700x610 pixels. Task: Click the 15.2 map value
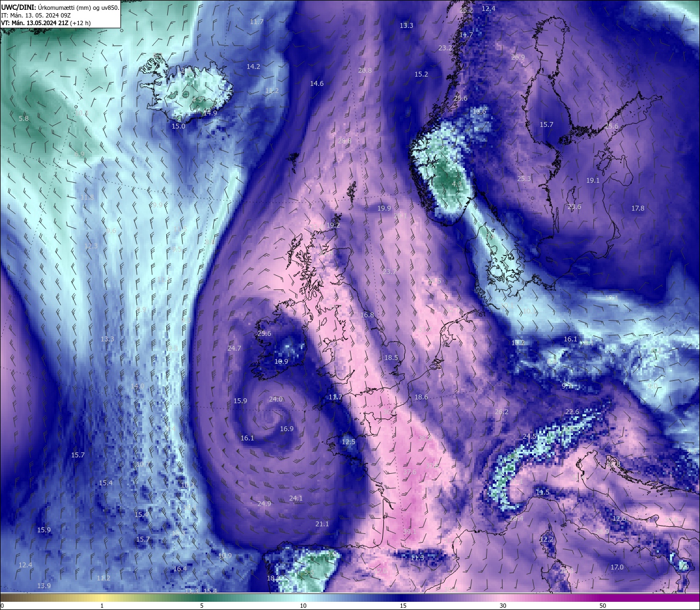(x=421, y=74)
